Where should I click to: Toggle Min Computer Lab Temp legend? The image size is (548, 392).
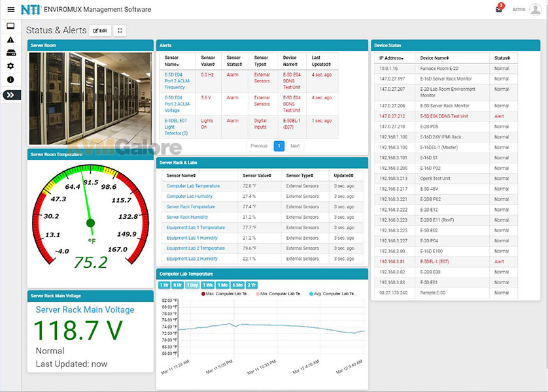279,294
